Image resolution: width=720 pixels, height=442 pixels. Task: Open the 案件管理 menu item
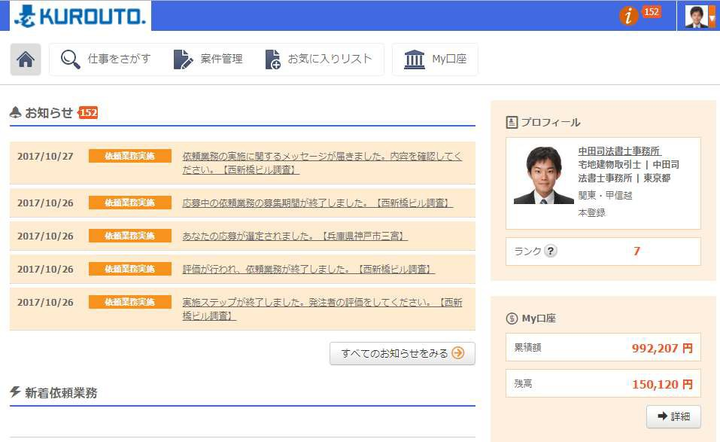point(221,59)
